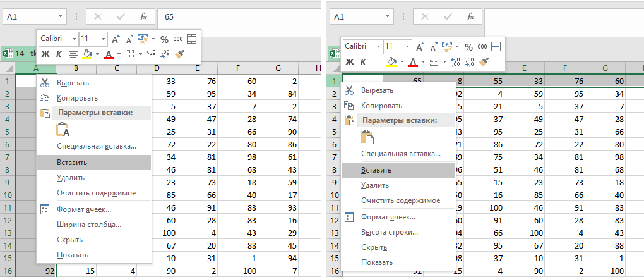Click center align icon in left mini toolbar
The height and width of the screenshot is (277, 644).
[x=73, y=54]
